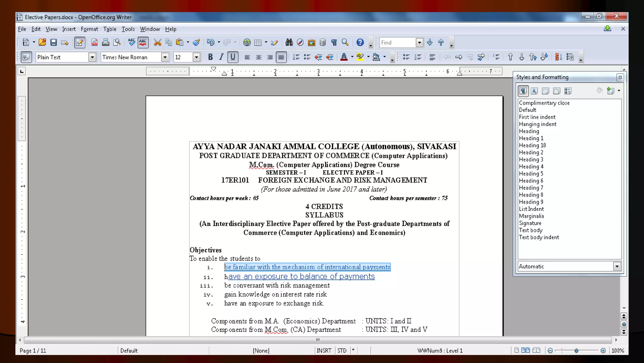This screenshot has height=363, width=644.
Task: Select Text body indent style
Action: tap(539, 237)
